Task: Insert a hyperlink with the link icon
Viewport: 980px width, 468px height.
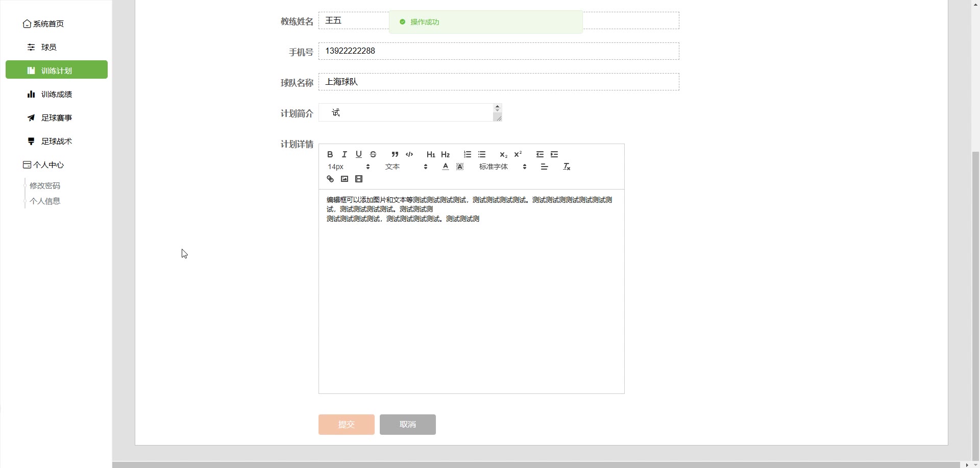Action: [330, 179]
